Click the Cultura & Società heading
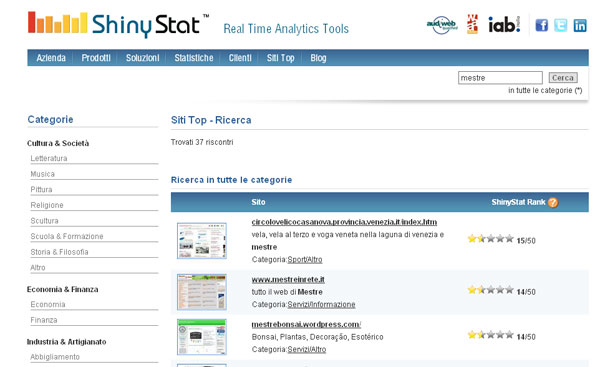This screenshot has height=367, width=600. tap(58, 143)
